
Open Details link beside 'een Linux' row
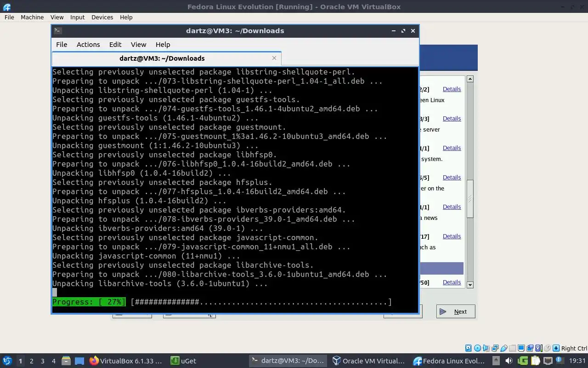coord(452,89)
